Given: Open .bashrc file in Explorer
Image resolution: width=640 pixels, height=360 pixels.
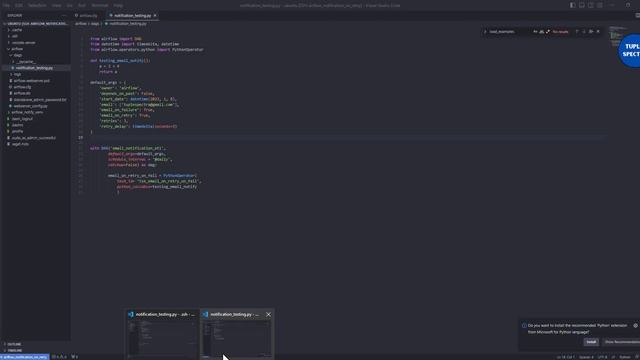Looking at the screenshot, I should [x=18, y=125].
